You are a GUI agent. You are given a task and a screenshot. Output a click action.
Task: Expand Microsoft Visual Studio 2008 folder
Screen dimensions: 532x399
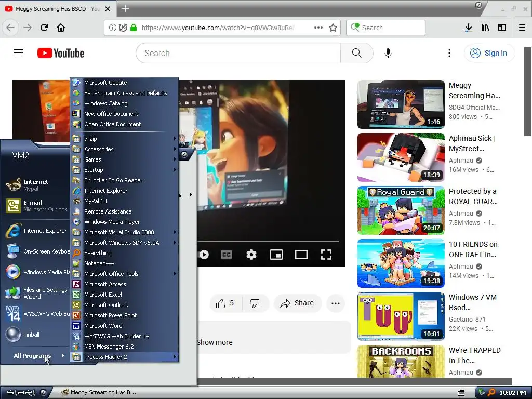[x=124, y=232]
